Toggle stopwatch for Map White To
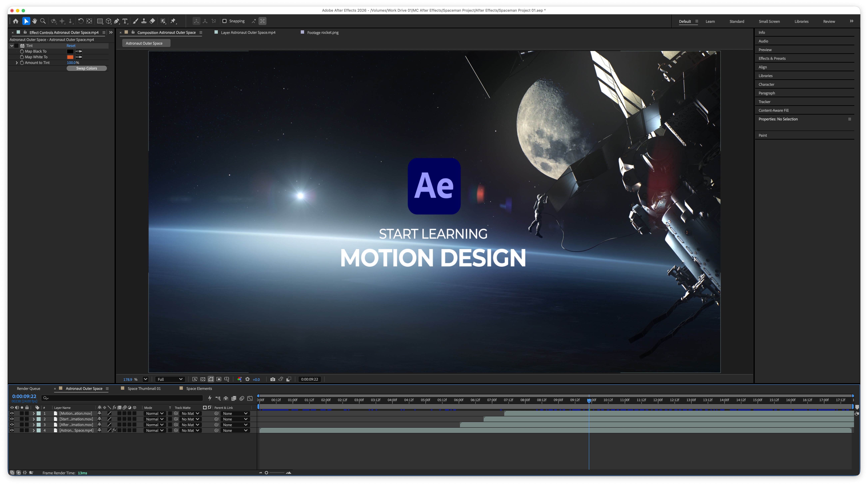868x485 pixels. pos(22,57)
